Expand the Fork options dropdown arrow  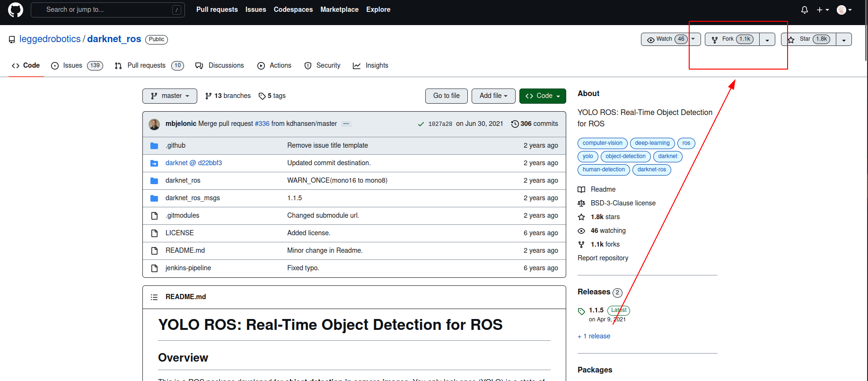point(767,40)
